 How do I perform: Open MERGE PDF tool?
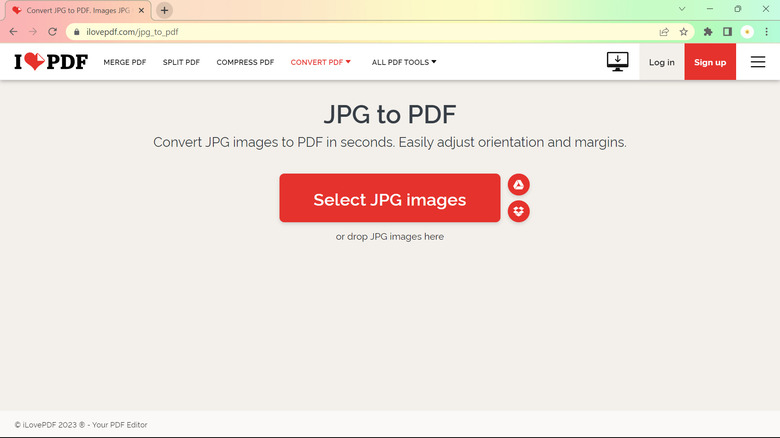tap(125, 62)
